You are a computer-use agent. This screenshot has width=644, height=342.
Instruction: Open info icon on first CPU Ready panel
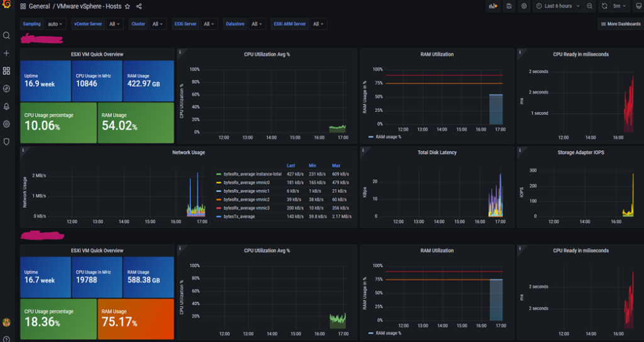pos(520,52)
